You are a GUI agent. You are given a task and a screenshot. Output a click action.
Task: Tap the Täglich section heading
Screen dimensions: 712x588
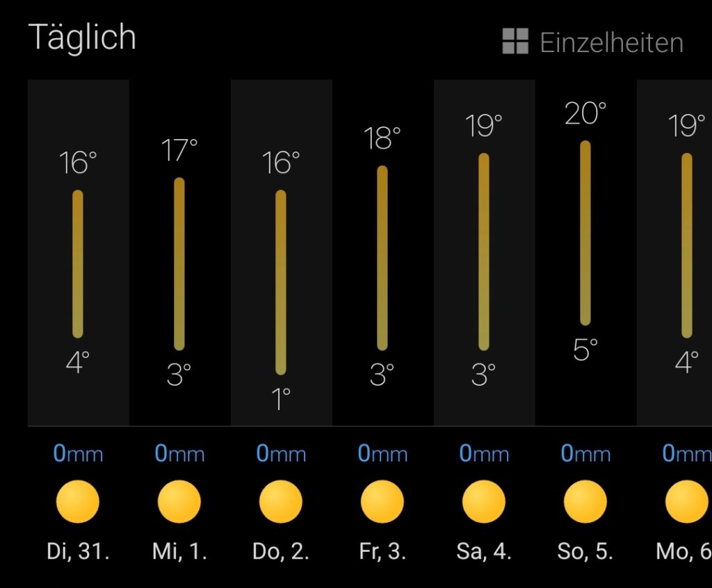pos(82,38)
